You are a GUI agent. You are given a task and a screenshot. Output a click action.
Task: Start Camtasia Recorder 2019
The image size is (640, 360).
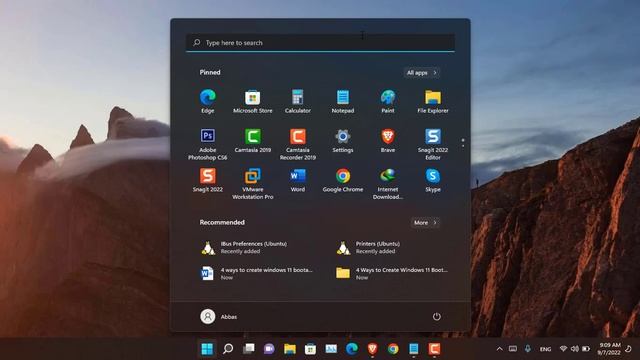tap(298, 144)
